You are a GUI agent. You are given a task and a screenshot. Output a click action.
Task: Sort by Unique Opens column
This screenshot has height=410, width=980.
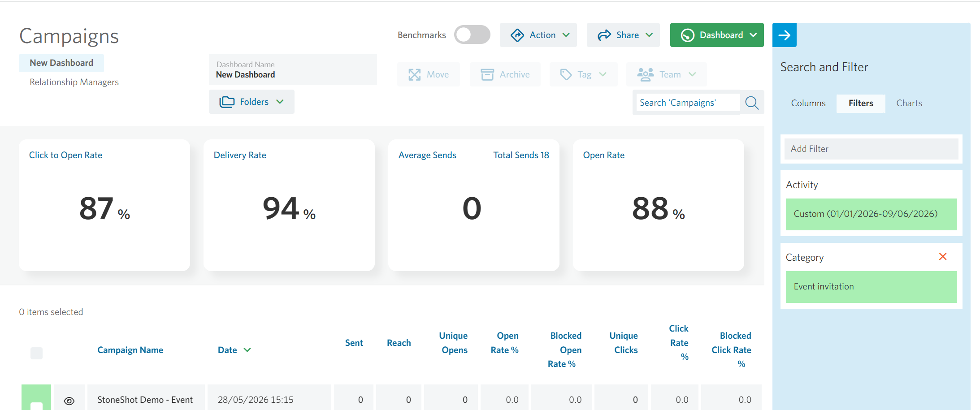pyautogui.click(x=453, y=343)
